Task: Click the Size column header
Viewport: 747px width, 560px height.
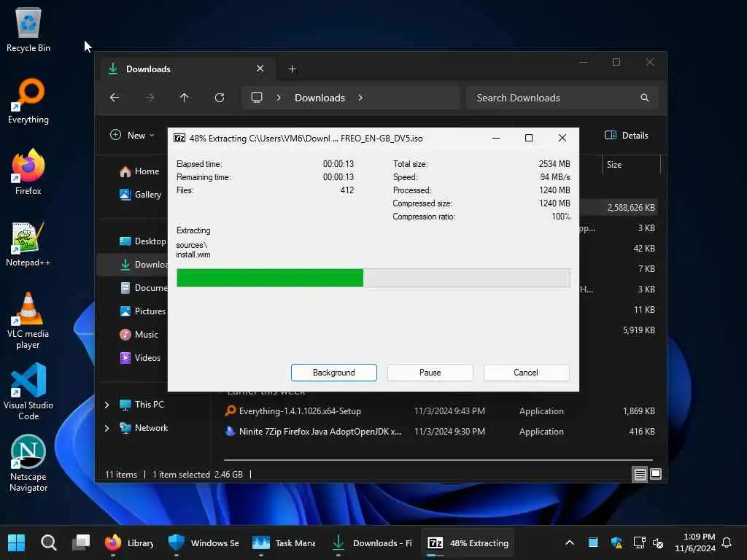Action: pos(631,165)
